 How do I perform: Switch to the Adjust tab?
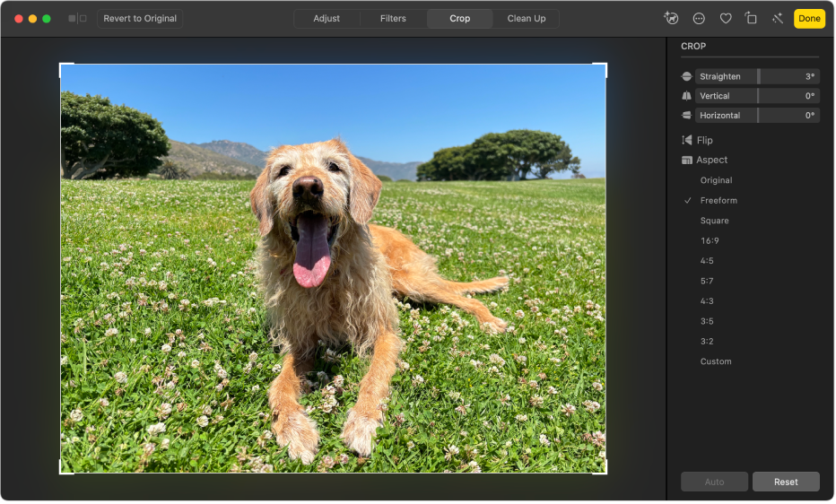tap(327, 18)
